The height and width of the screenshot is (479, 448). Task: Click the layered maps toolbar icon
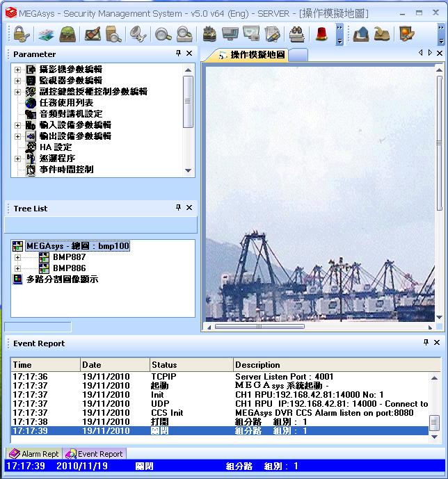[x=45, y=33]
